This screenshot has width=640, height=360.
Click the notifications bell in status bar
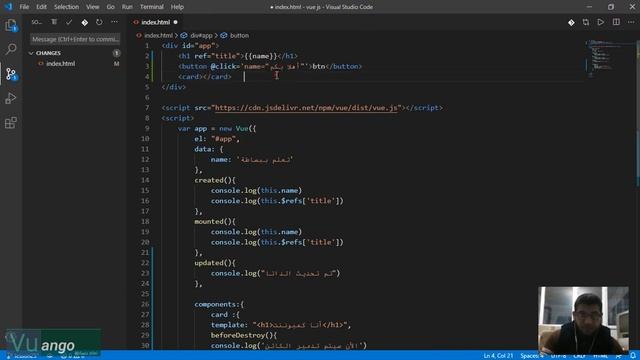(x=632, y=356)
